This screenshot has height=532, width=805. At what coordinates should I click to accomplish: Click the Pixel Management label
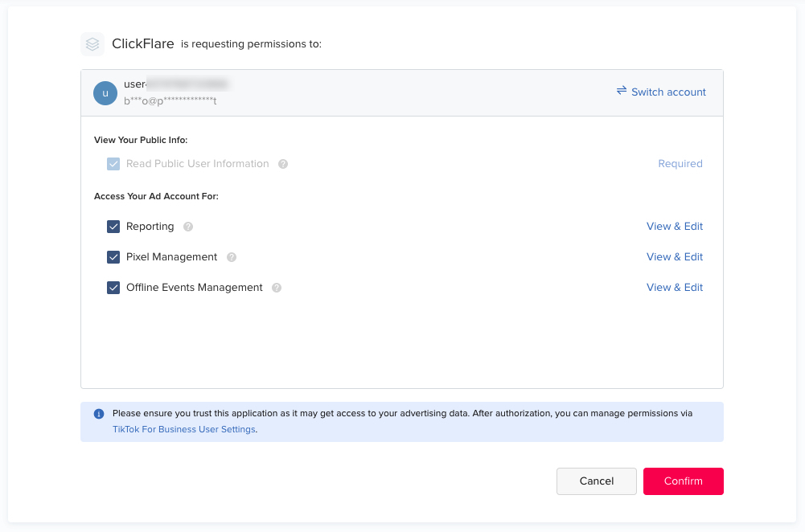pyautogui.click(x=171, y=257)
